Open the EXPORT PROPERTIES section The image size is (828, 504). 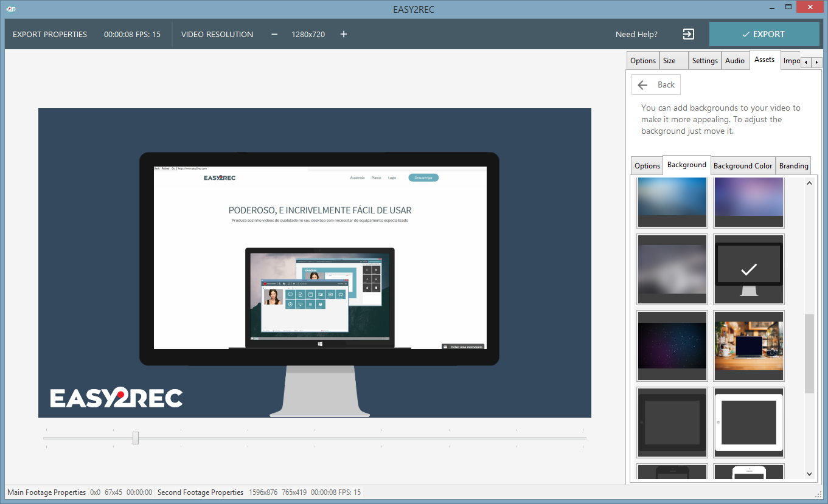point(50,34)
